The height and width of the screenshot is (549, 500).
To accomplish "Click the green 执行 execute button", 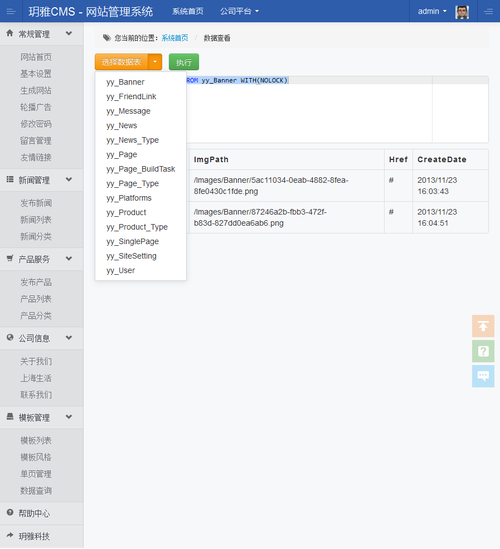I will pyautogui.click(x=184, y=62).
